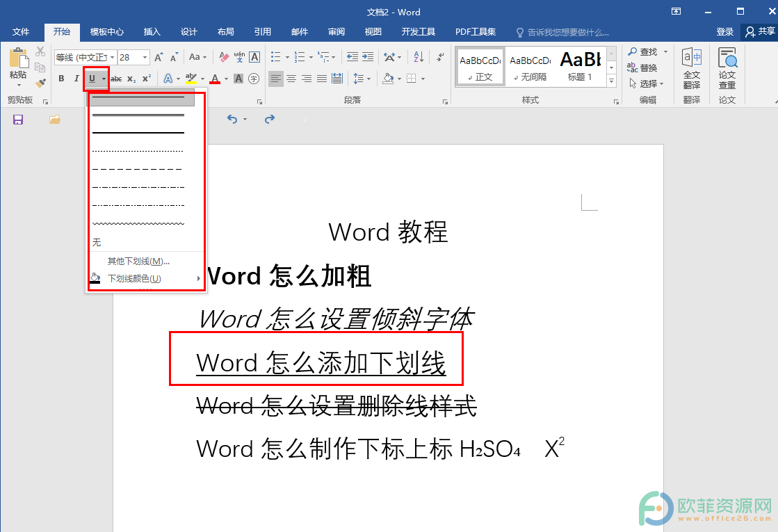Click the Share button

(761, 32)
